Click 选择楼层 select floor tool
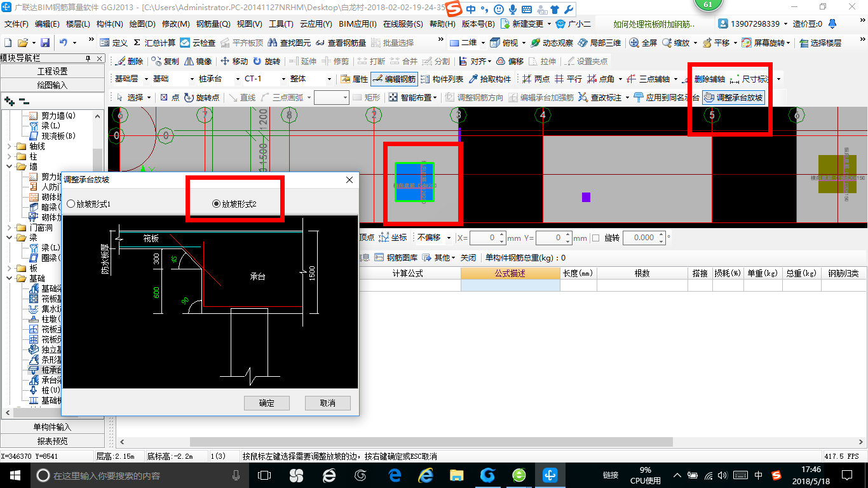The width and height of the screenshot is (868, 488). tap(821, 43)
